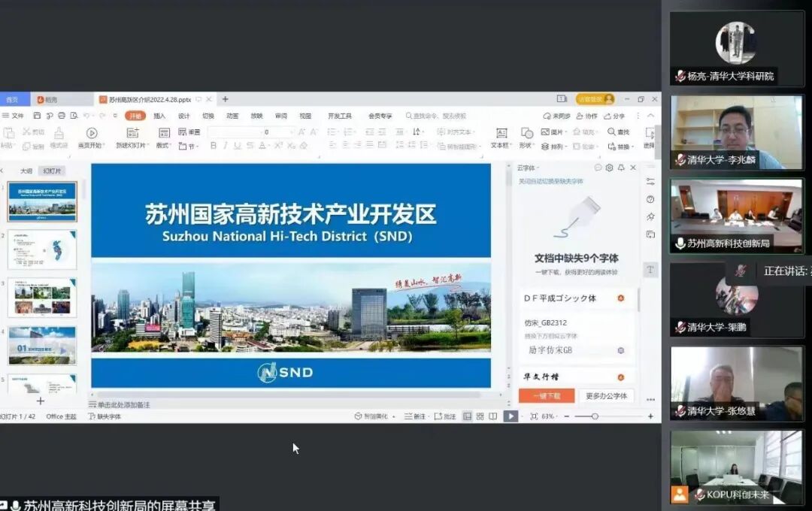
Task: Click the More Office Fonts (更多办公字体) button
Action: [x=606, y=395]
